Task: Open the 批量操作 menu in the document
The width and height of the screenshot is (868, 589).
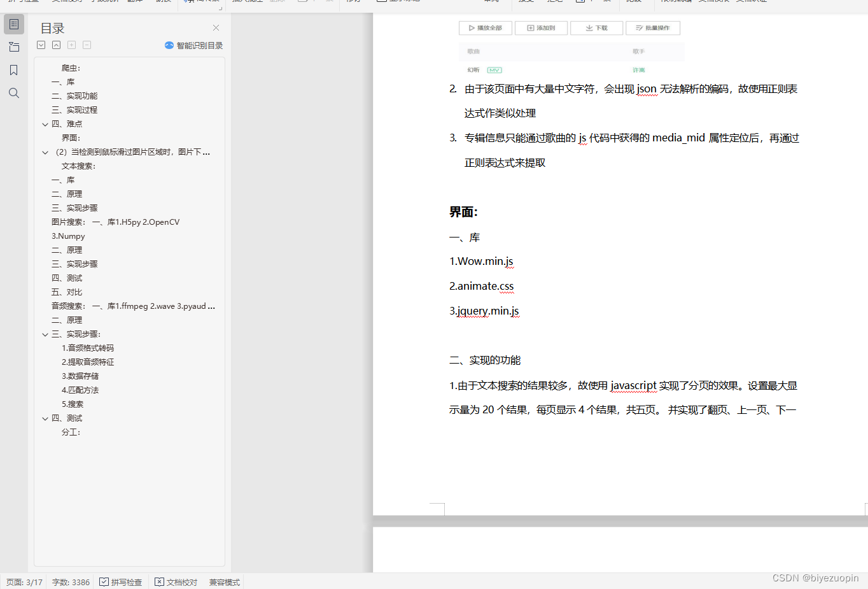Action: tap(653, 27)
